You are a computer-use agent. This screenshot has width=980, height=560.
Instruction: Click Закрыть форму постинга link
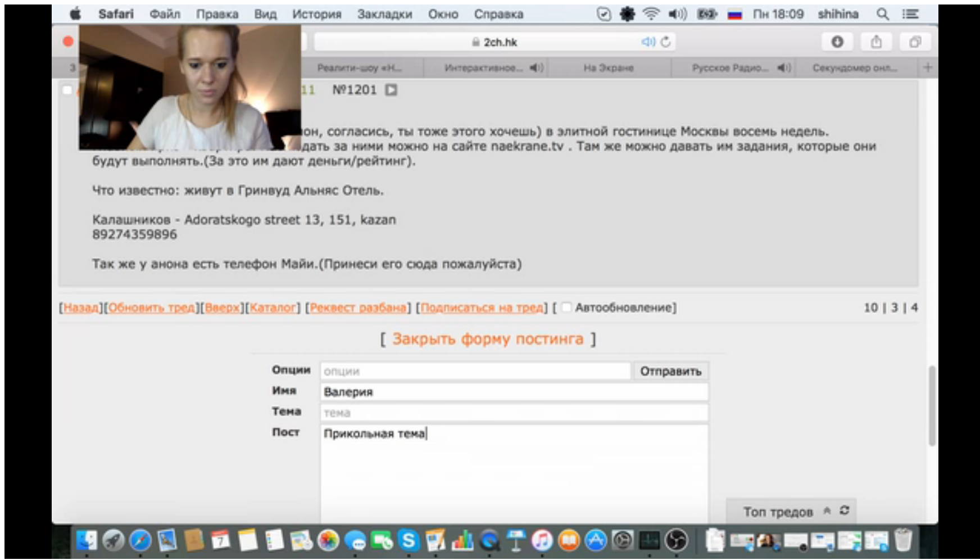pyautogui.click(x=488, y=339)
